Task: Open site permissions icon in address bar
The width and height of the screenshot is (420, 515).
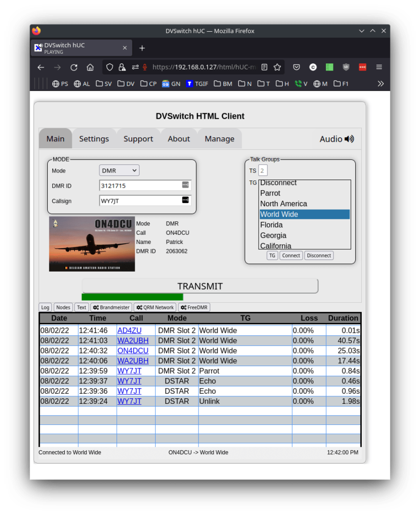Action: 135,67
